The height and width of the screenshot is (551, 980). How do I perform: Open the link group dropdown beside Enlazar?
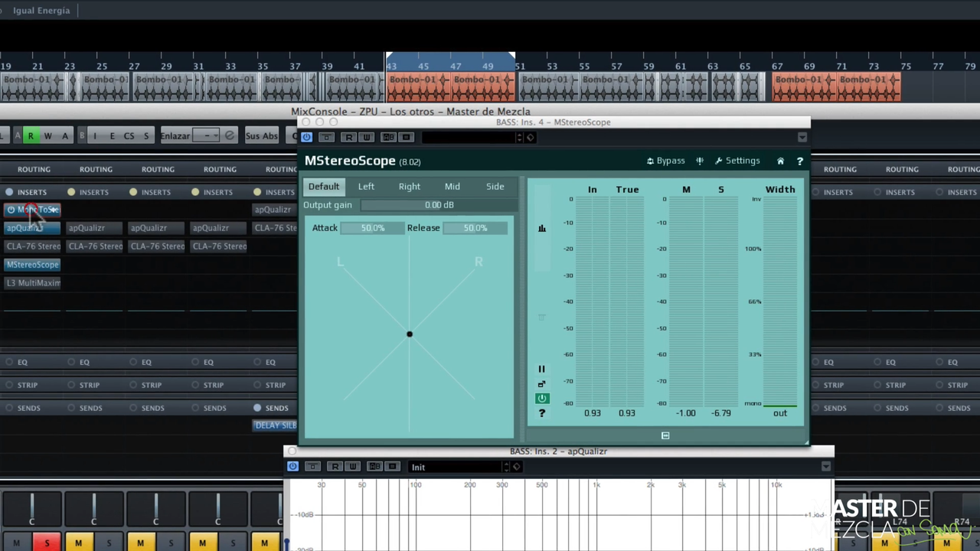tap(207, 136)
